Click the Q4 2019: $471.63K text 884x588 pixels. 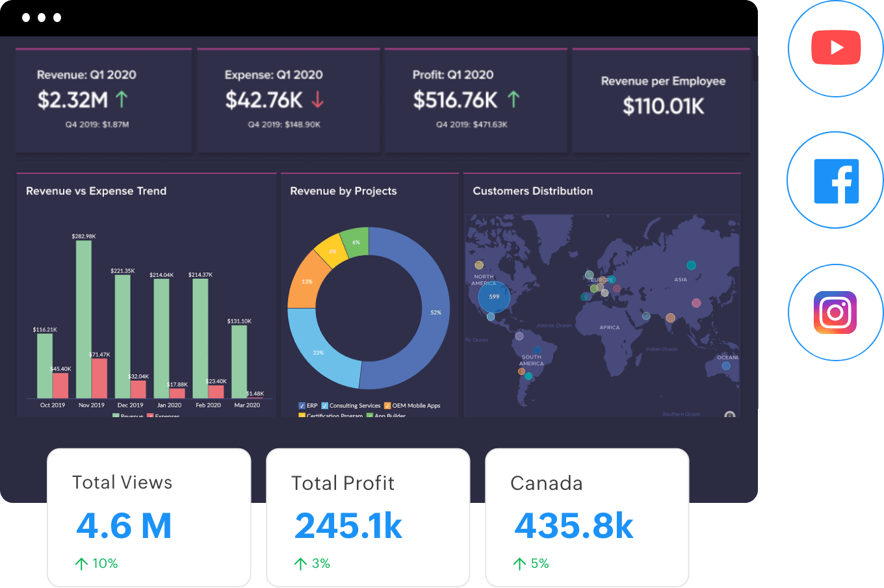click(472, 125)
